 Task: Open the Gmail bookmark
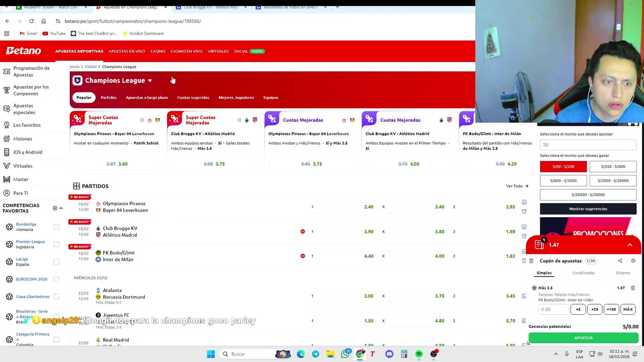pos(28,33)
